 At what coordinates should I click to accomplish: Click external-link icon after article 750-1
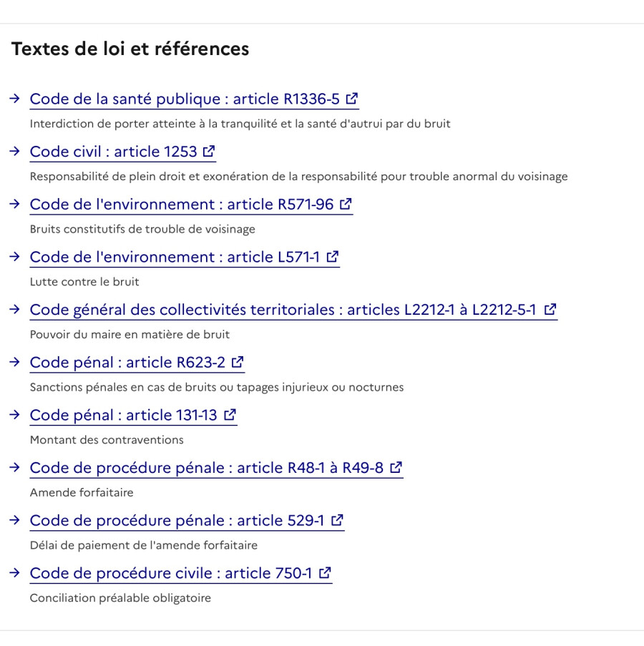coord(325,573)
